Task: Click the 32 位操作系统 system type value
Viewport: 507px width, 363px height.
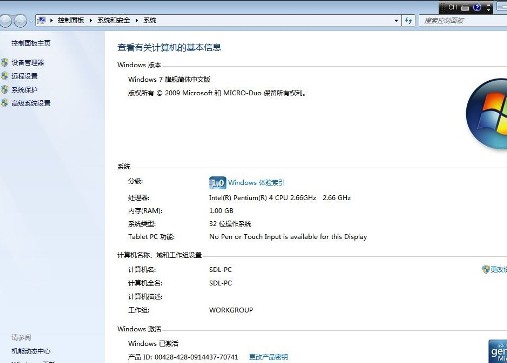Action: [230, 224]
